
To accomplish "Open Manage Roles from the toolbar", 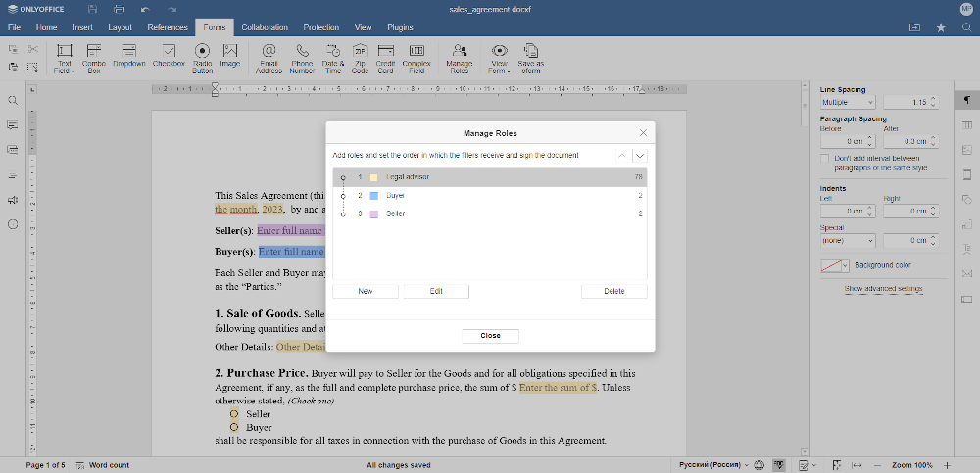I will (x=459, y=53).
